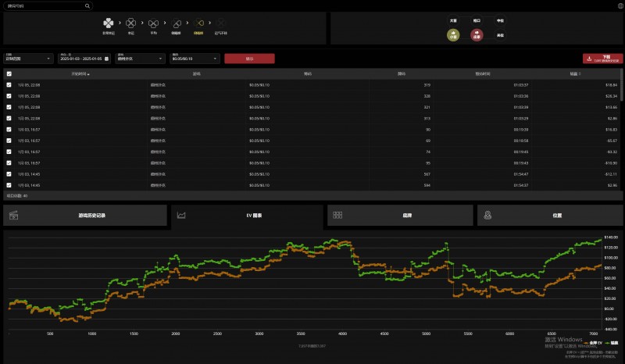Click the red 显示 button
The width and height of the screenshot is (625, 364).
tap(248, 58)
